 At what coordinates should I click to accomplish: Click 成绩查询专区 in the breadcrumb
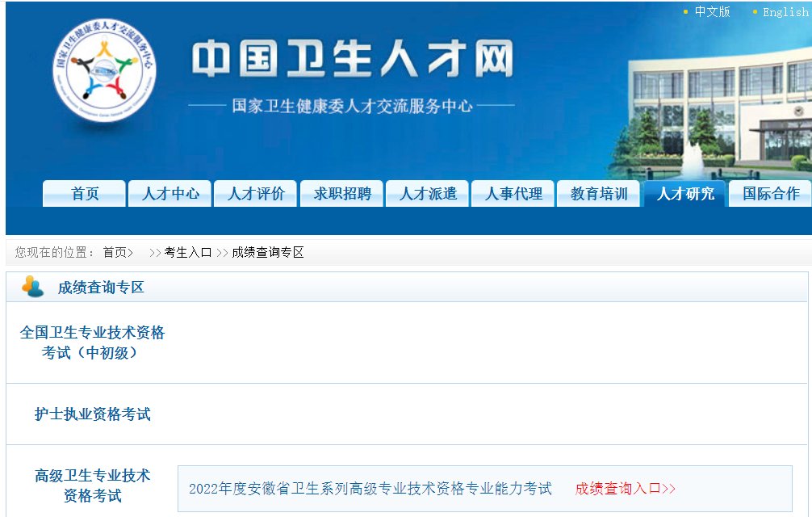[268, 252]
